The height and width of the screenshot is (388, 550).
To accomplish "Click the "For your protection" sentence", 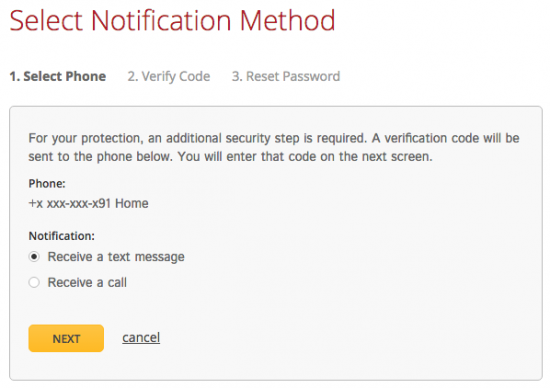I will point(197,138).
